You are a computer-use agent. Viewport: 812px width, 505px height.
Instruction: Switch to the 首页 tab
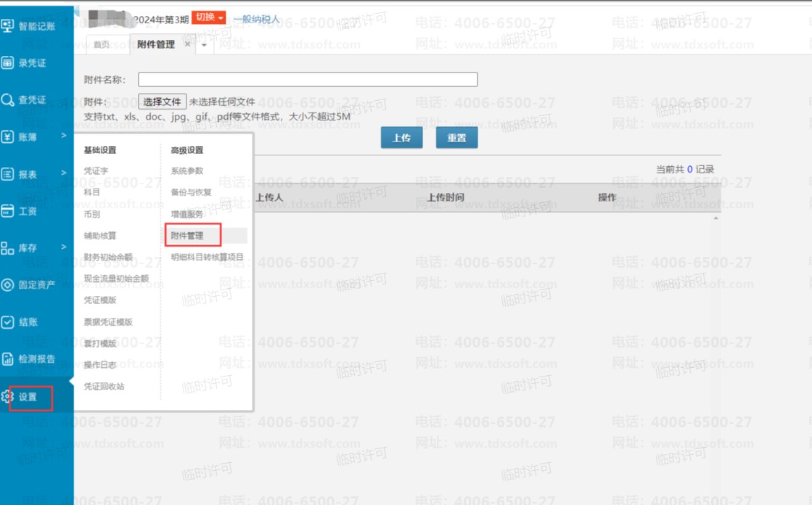tap(102, 45)
